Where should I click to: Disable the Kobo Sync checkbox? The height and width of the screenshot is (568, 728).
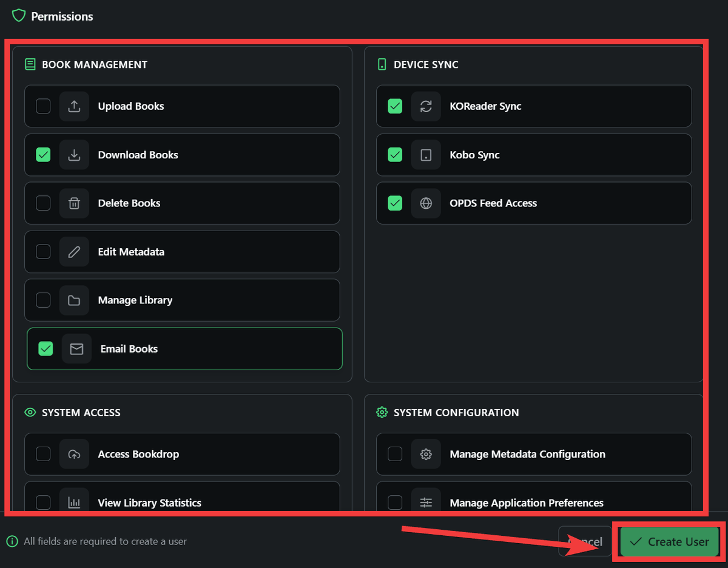coord(395,155)
